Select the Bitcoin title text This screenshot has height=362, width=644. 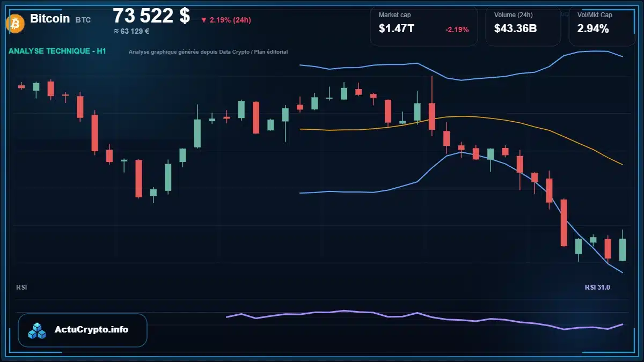coord(50,19)
